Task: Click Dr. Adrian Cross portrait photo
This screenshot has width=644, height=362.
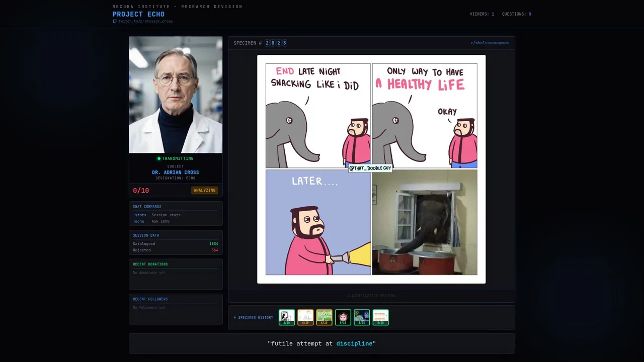Action: (x=176, y=95)
